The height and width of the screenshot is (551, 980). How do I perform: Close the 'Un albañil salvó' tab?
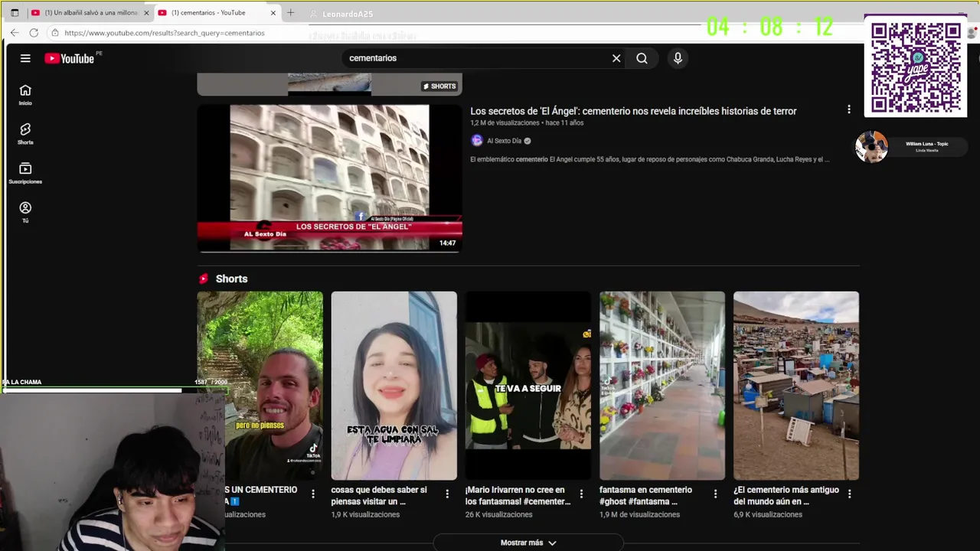pyautogui.click(x=146, y=13)
